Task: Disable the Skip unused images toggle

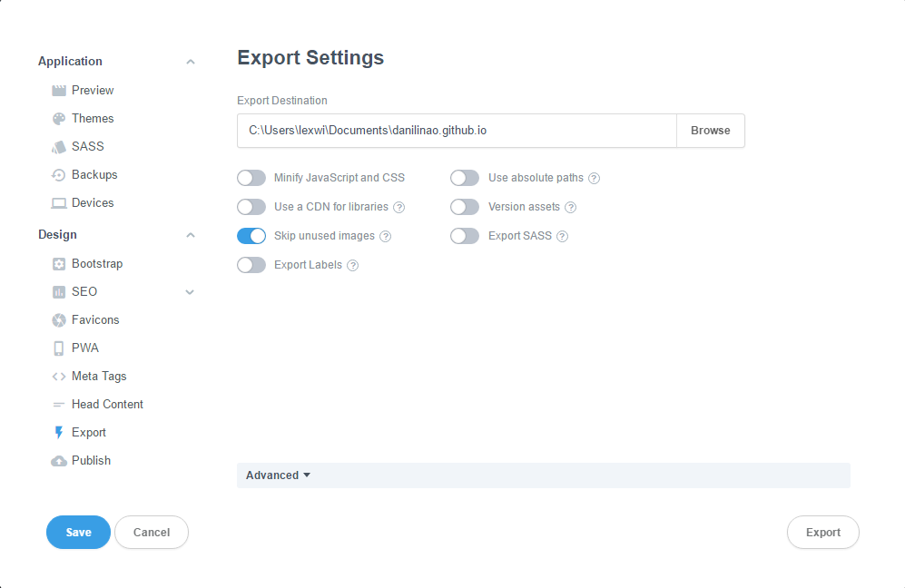Action: pos(251,236)
